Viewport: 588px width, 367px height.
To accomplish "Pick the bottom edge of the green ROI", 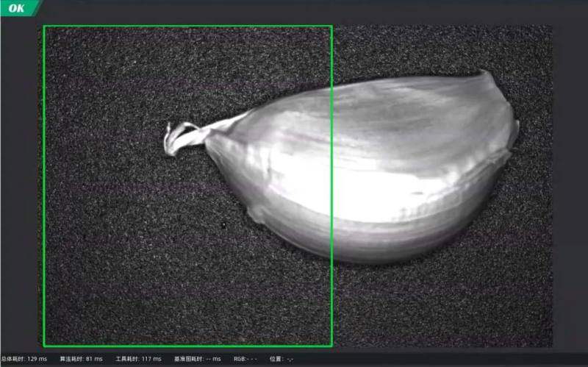I will point(187,346).
